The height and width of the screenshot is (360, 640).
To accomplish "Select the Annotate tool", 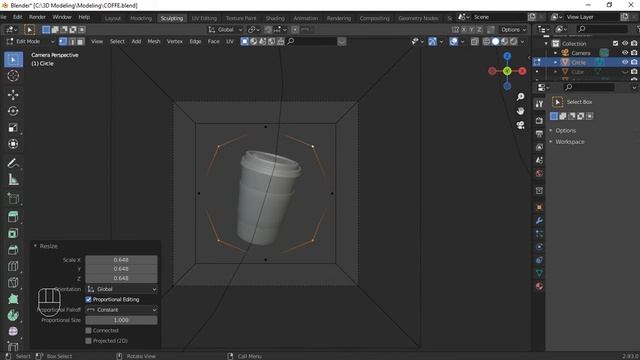I will pyautogui.click(x=13, y=163).
